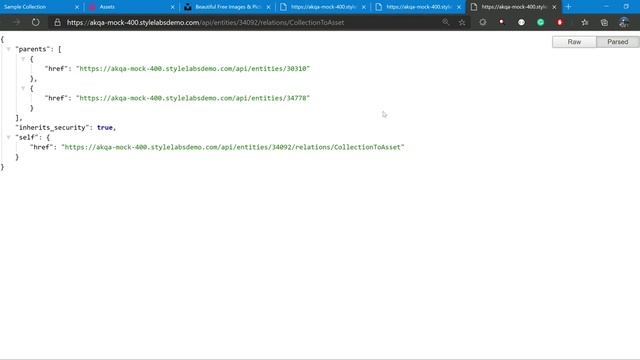Minimize the browser window
Viewport: 640px width, 360px height.
[606, 7]
